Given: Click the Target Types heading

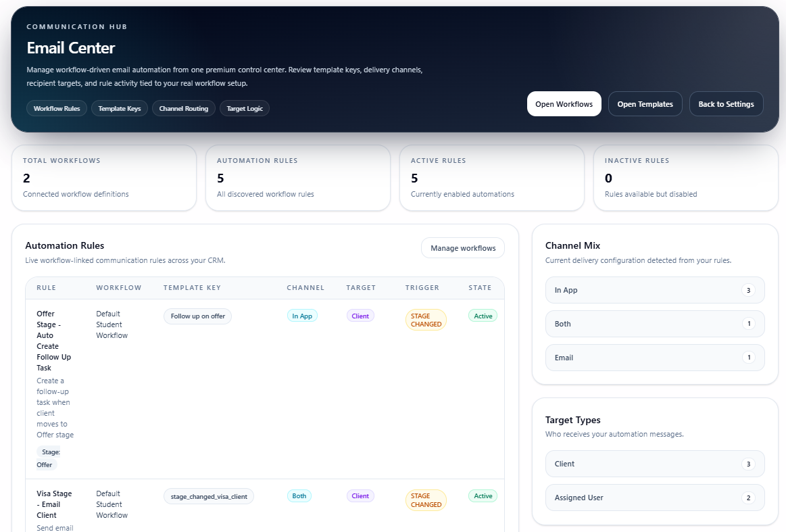Looking at the screenshot, I should 572,420.
